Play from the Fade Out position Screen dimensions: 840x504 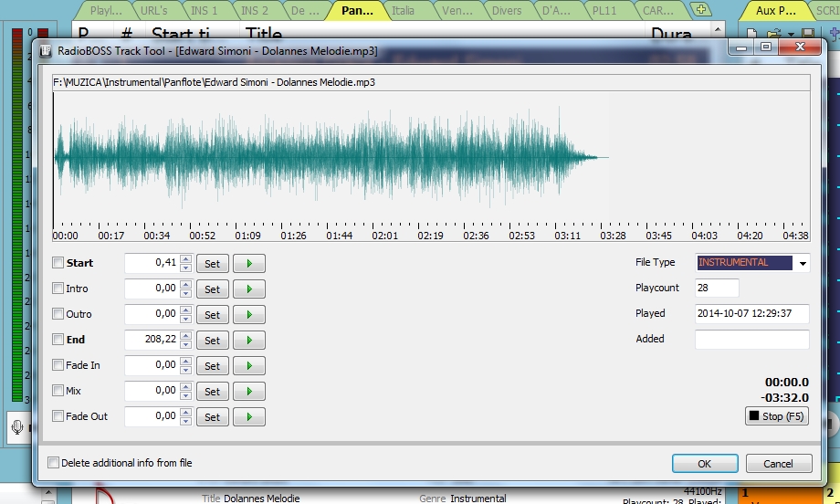click(x=249, y=416)
